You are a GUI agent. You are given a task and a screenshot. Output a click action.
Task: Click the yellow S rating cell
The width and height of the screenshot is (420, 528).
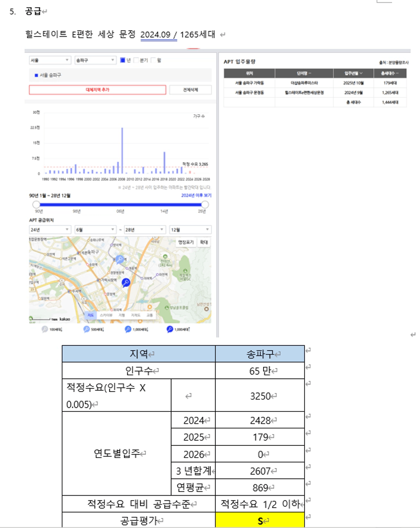point(260,520)
